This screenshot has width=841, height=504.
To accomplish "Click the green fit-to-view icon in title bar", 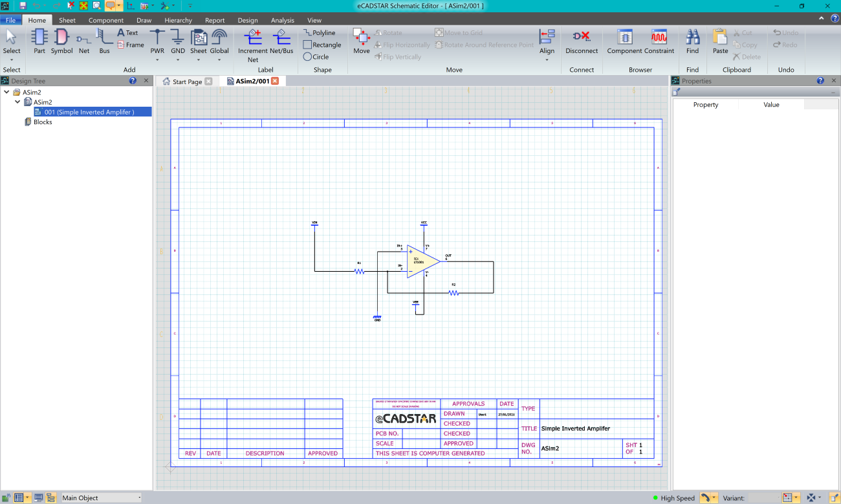I will point(83,6).
